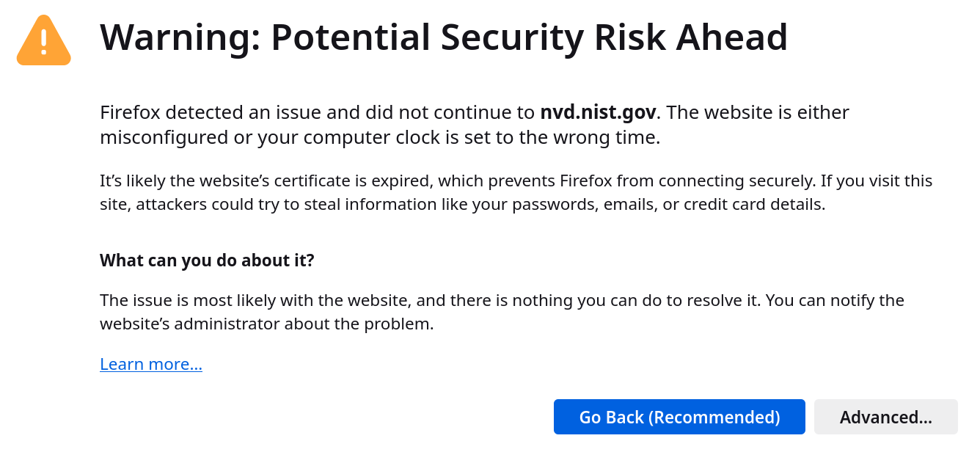The image size is (980, 452).
Task: Click the text "credit card details"
Action: point(754,203)
